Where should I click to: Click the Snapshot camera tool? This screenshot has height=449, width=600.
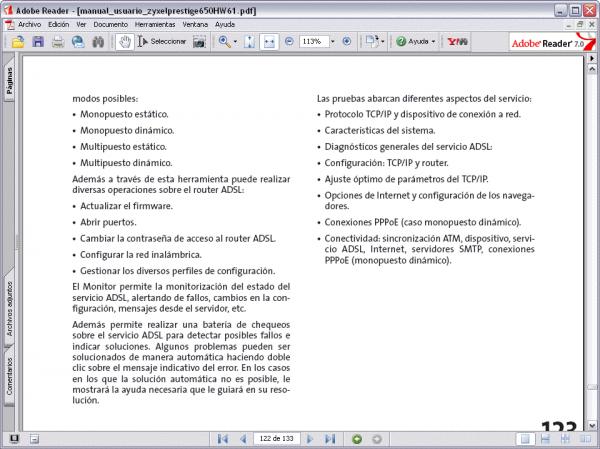point(199,42)
